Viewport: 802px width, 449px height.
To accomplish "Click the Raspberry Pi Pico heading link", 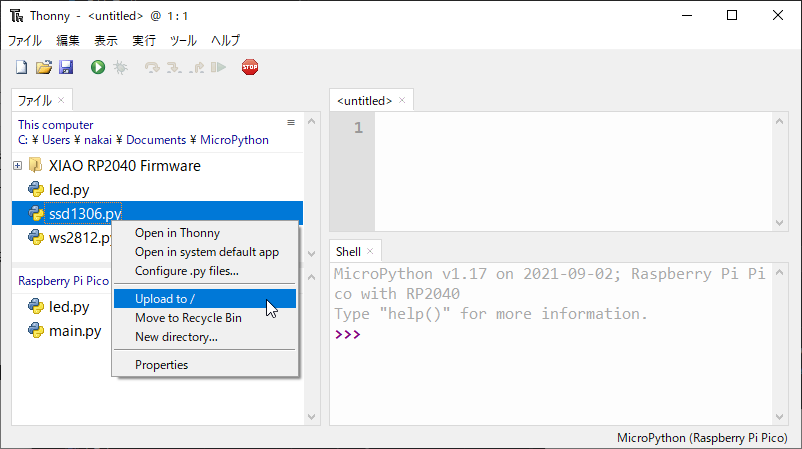I will coord(63,281).
